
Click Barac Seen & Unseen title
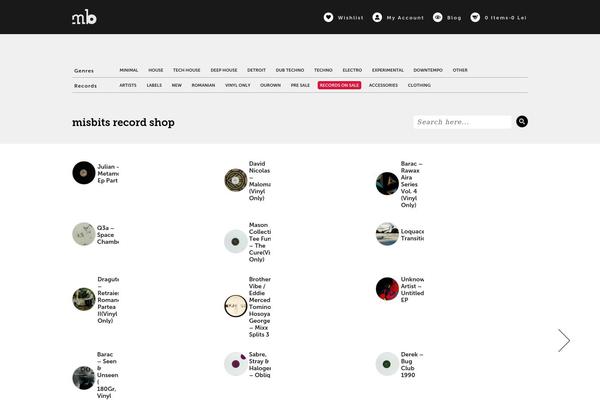click(108, 377)
